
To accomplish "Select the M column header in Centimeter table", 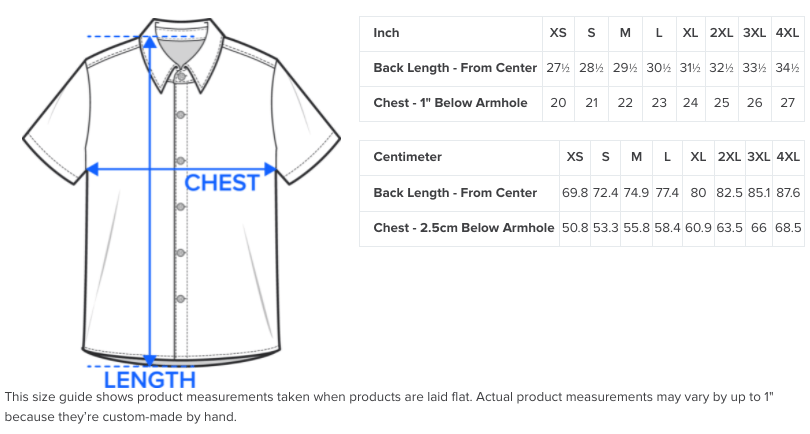I will click(636, 157).
